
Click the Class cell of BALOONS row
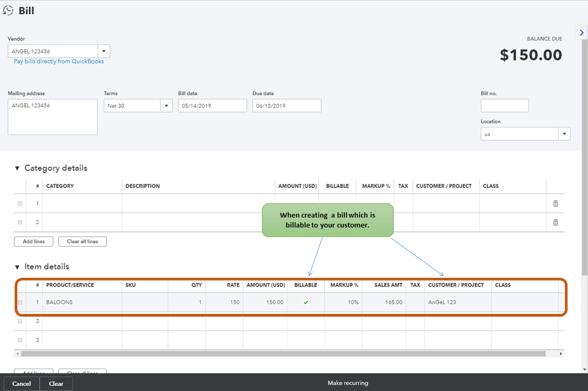(x=524, y=303)
